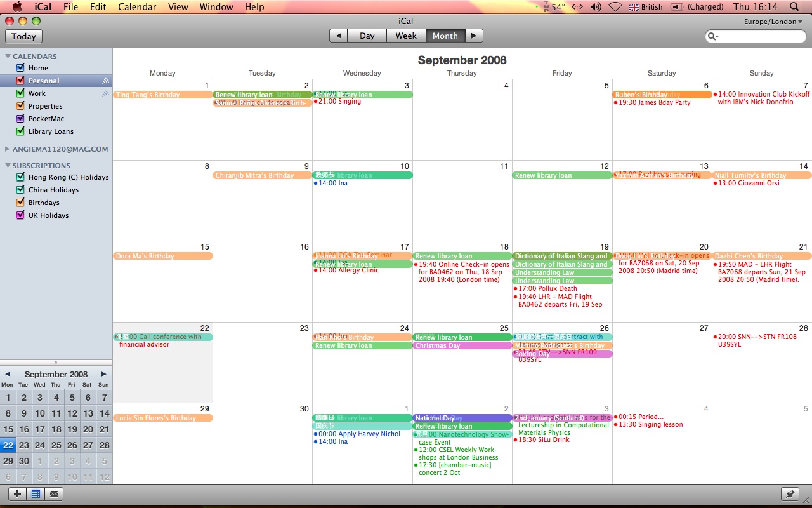Open the Edit menu

(98, 7)
